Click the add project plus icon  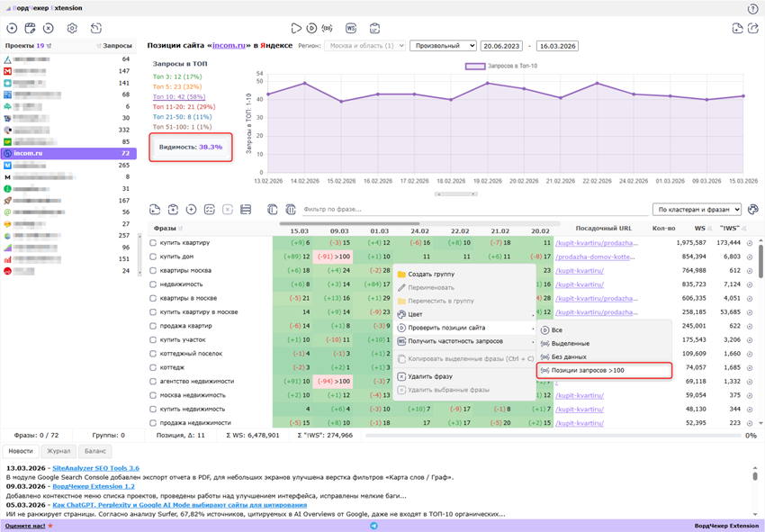[x=12, y=29]
